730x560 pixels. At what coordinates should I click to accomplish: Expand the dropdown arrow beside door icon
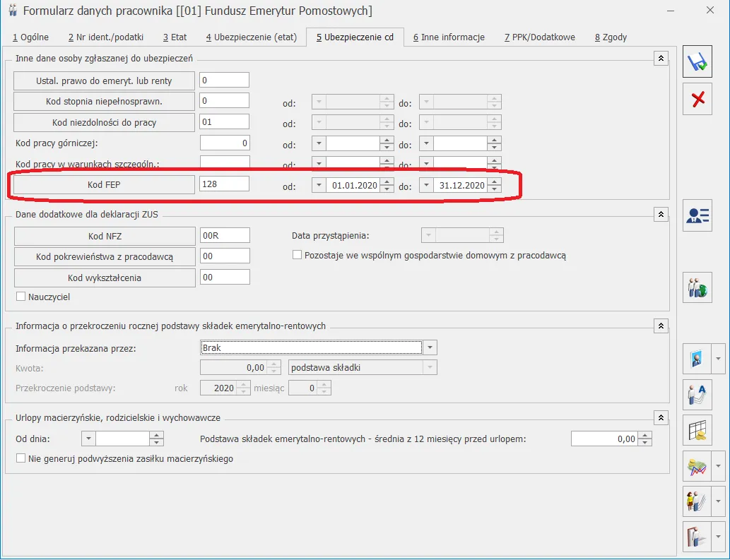point(719,537)
